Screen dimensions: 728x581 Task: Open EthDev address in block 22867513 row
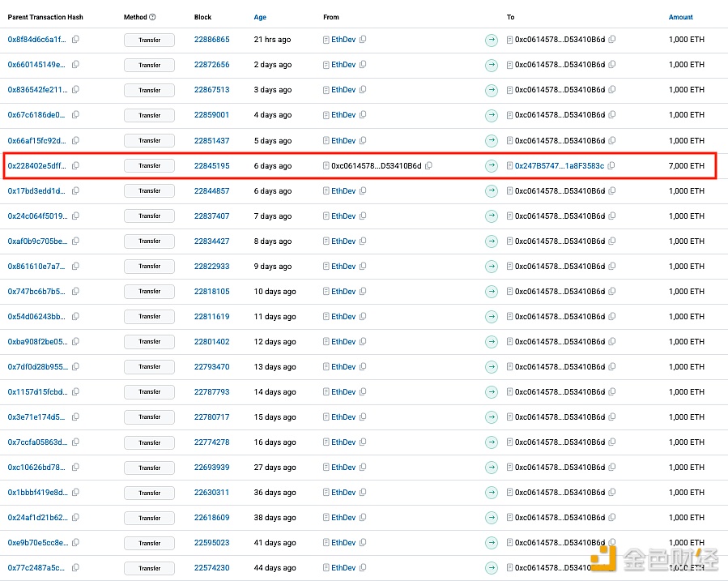click(x=343, y=90)
